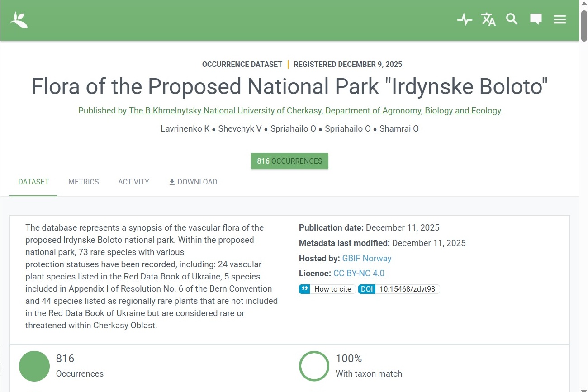Click How to cite
The width and height of the screenshot is (588, 392).
[332, 289]
